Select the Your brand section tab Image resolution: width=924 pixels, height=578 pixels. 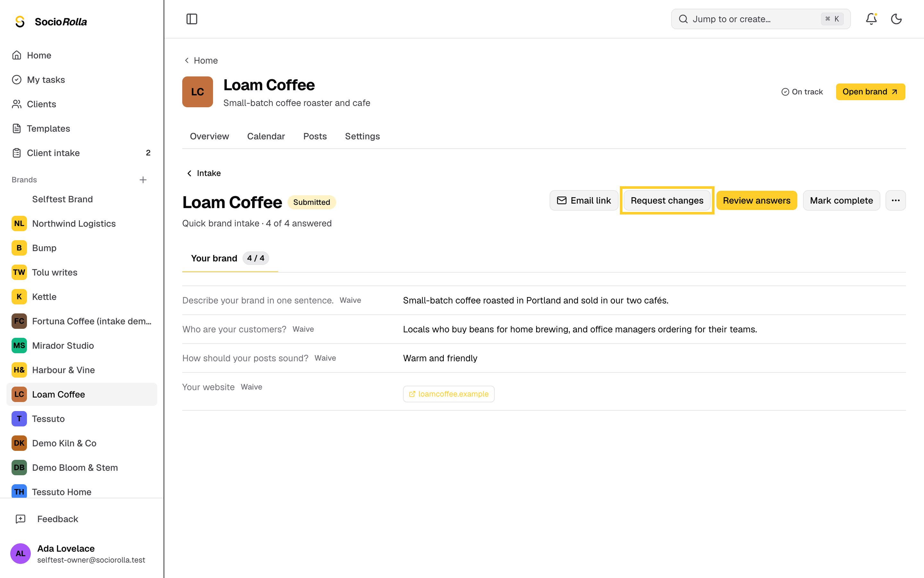click(x=230, y=258)
